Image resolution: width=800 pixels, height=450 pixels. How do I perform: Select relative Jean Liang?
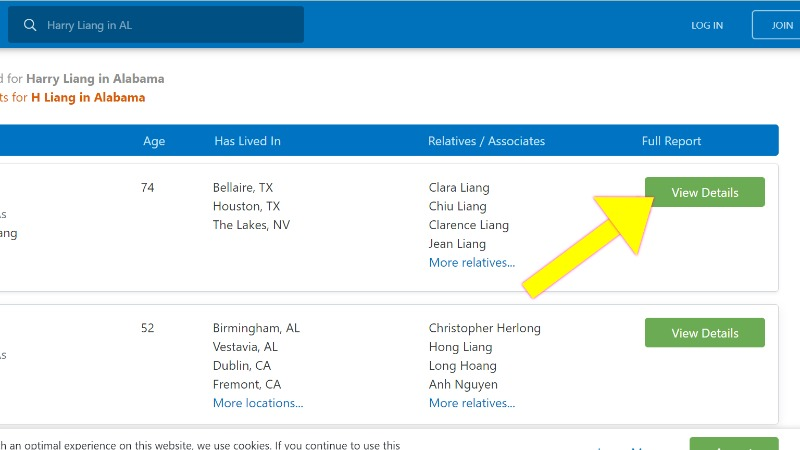(x=457, y=244)
